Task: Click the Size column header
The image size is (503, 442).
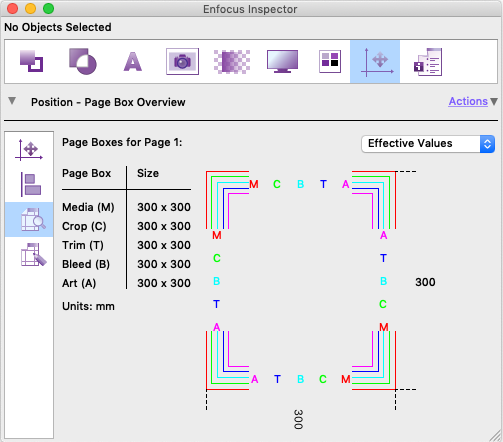Action: coord(148,173)
